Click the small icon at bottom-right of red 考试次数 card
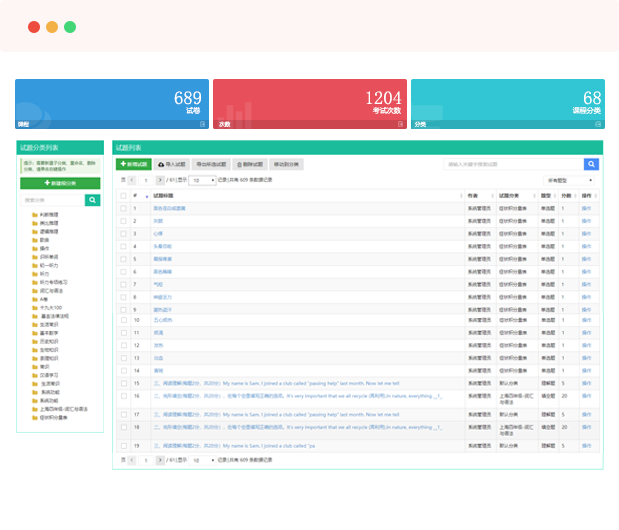Screen dimensions: 619x530 click(x=401, y=124)
